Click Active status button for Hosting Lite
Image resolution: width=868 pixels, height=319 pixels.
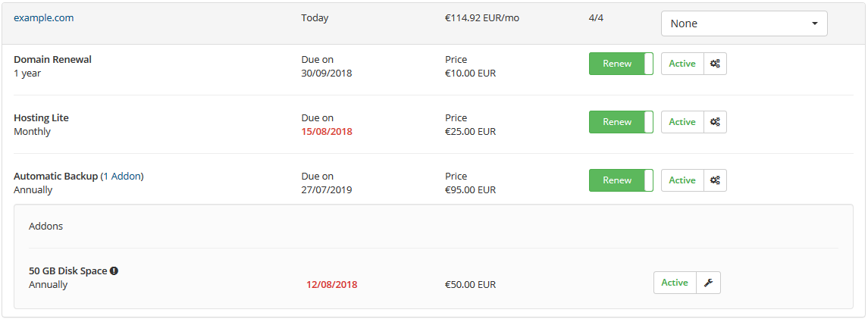click(682, 122)
